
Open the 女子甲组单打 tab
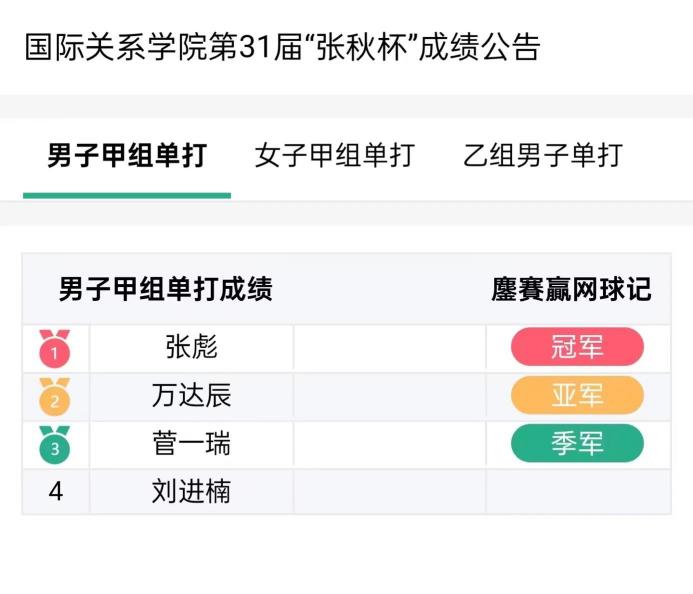coord(334,156)
